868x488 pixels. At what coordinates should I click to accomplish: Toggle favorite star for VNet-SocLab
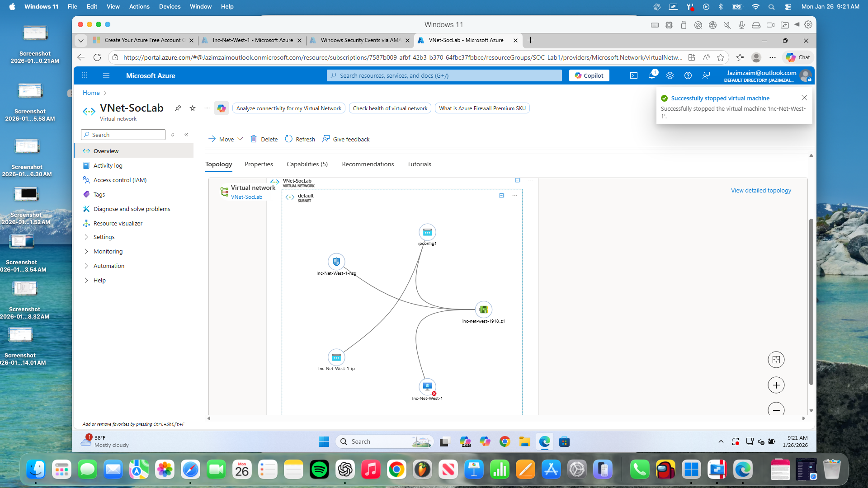pos(193,108)
